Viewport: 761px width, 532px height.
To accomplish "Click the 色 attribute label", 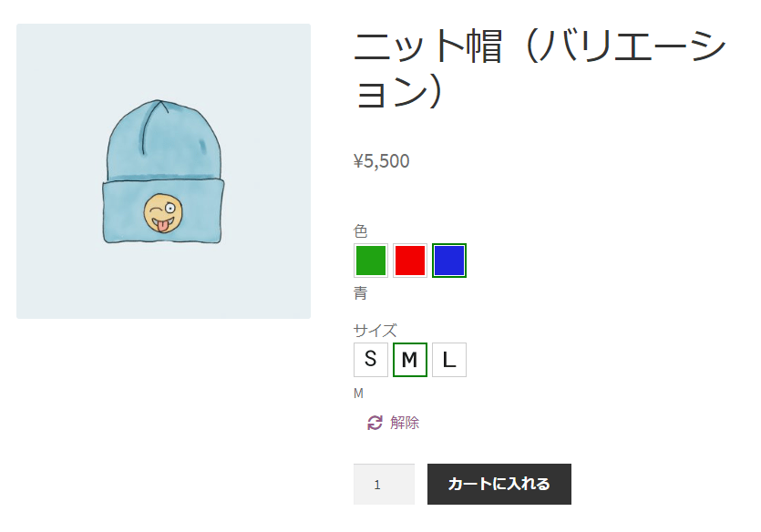I will tap(361, 230).
